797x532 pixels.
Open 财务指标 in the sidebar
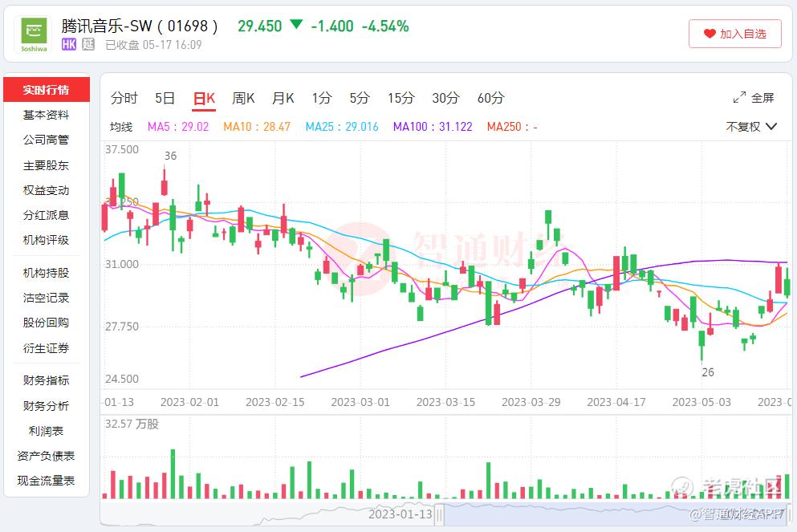[47, 380]
